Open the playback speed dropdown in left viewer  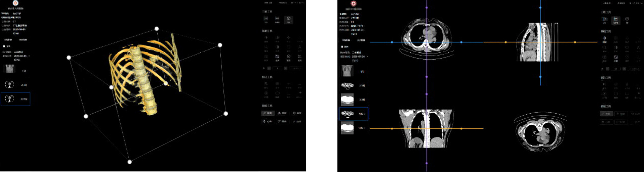(296, 68)
